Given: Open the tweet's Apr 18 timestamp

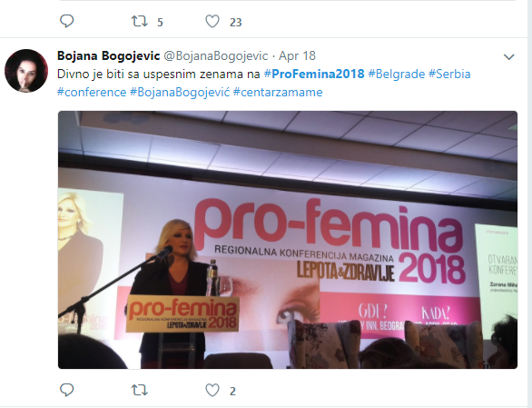Looking at the screenshot, I should 297,55.
